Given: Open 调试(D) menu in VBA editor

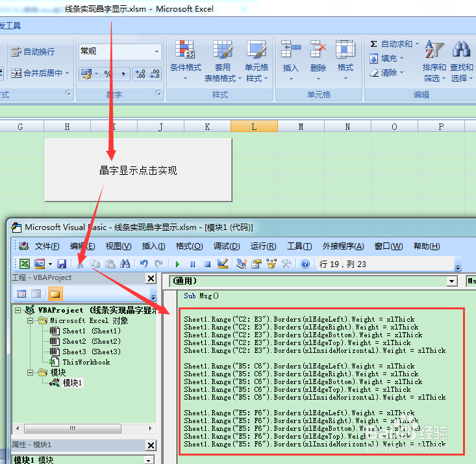Looking at the screenshot, I should click(x=227, y=246).
